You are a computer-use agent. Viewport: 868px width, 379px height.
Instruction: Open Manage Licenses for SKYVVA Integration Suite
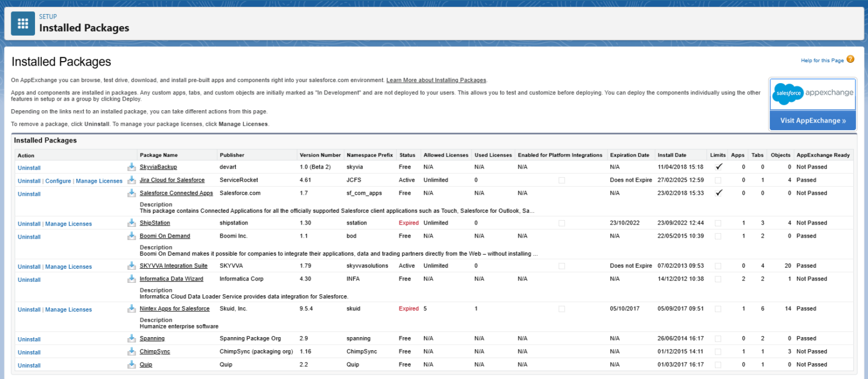coord(68,267)
